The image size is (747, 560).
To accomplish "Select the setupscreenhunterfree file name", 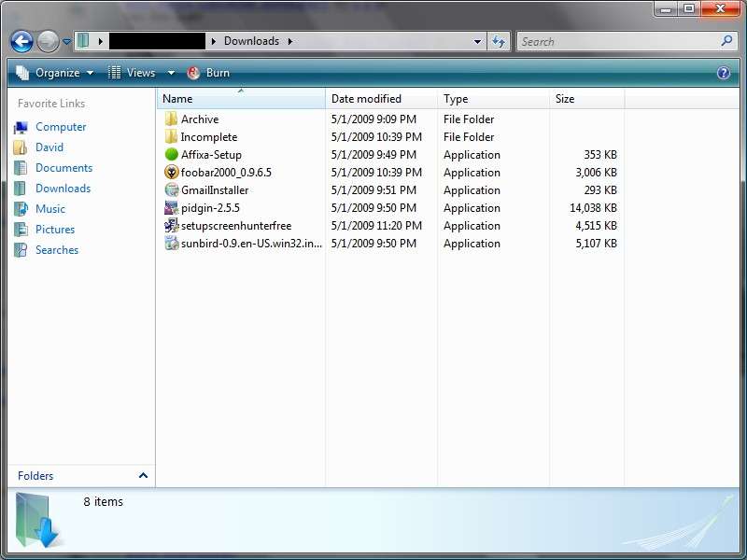I will (236, 226).
